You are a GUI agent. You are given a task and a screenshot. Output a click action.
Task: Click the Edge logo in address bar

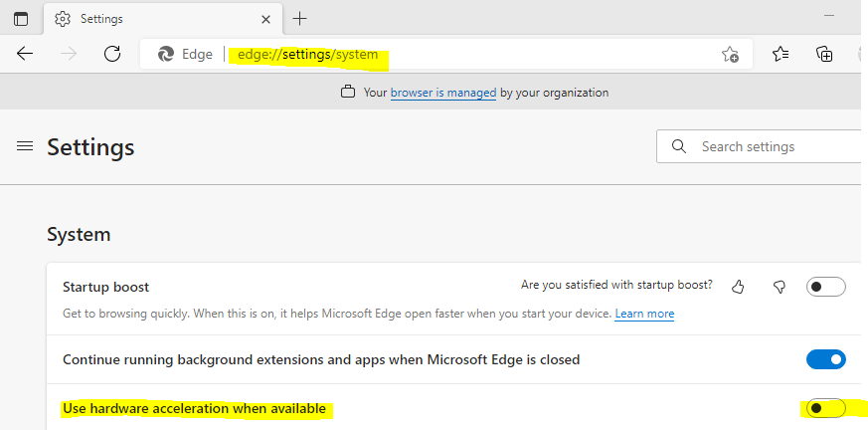pyautogui.click(x=166, y=54)
